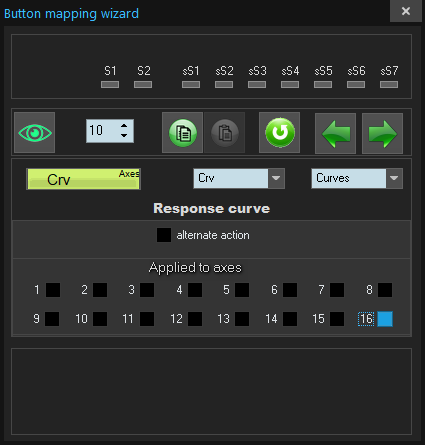Image resolution: width=425 pixels, height=445 pixels.
Task: Enable the alternate action checkbox
Action: 164,235
